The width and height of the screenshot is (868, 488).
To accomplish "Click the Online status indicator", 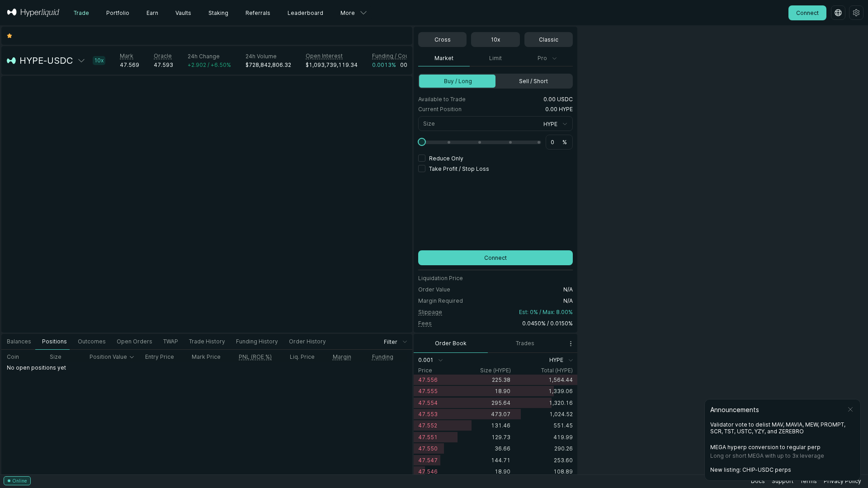I will tap(17, 481).
